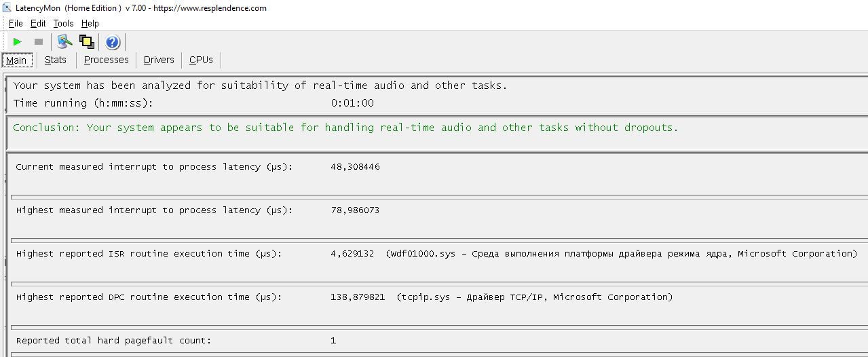Select the Main tab
Image resolution: width=868 pixels, height=357 pixels.
pos(16,60)
